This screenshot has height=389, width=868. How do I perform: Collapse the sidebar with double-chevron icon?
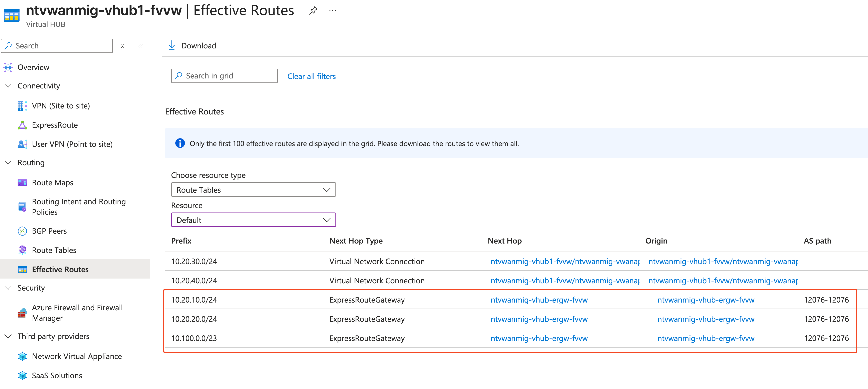point(141,46)
